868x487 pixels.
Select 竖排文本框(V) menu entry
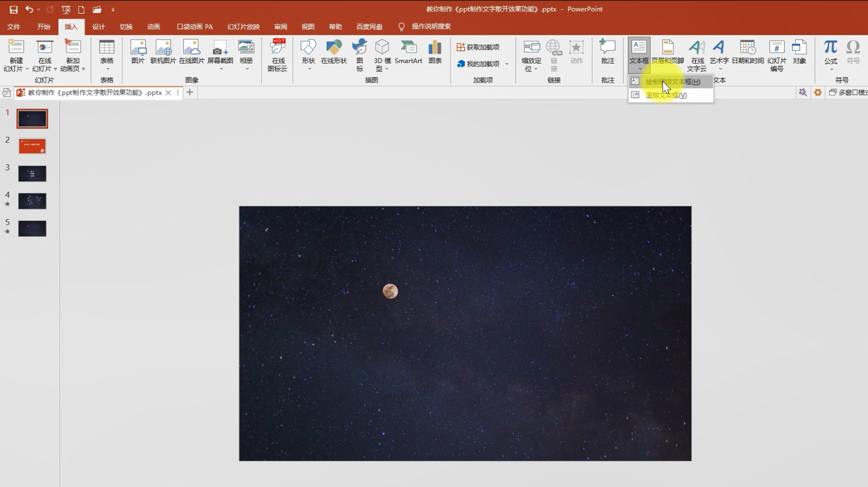point(671,95)
